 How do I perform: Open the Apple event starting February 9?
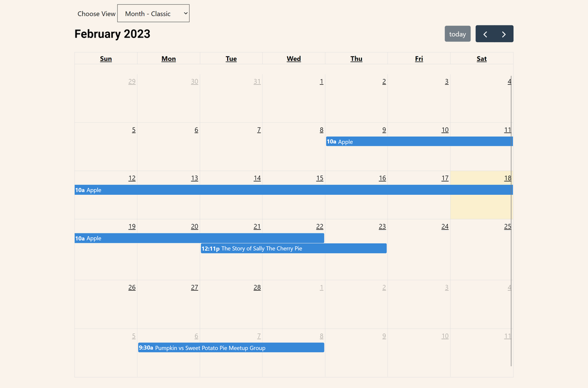point(404,141)
